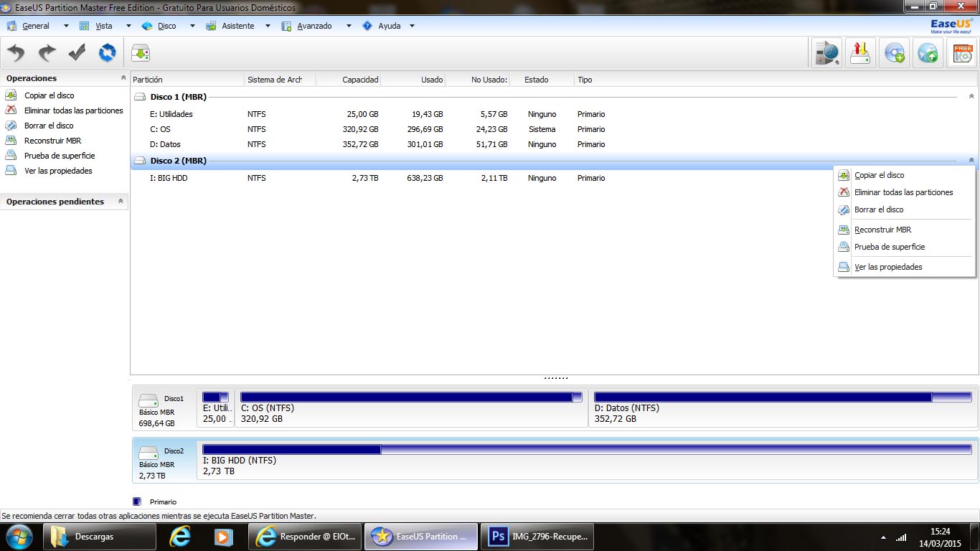Image resolution: width=980 pixels, height=551 pixels.
Task: Select the Disco2 drive icon in the disk map
Action: point(149,453)
